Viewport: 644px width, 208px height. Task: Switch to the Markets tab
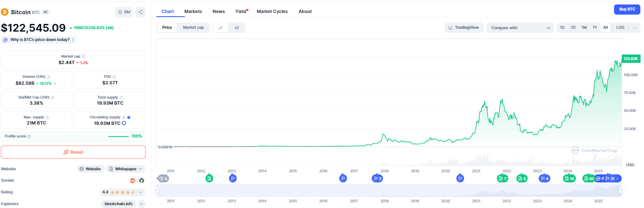[193, 11]
